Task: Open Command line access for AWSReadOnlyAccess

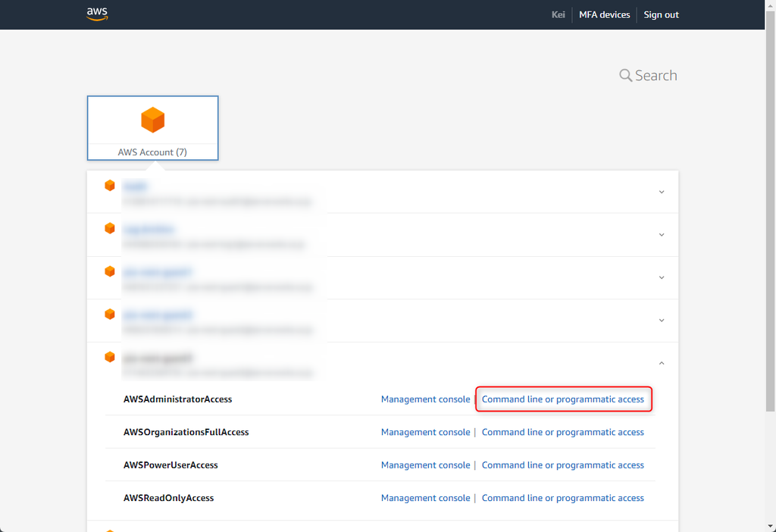Action: point(563,498)
